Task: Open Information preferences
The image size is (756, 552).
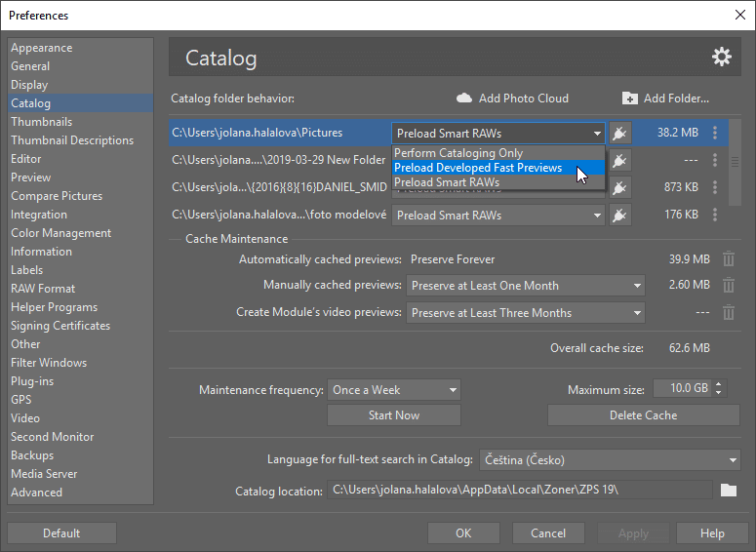Action: tap(81, 252)
